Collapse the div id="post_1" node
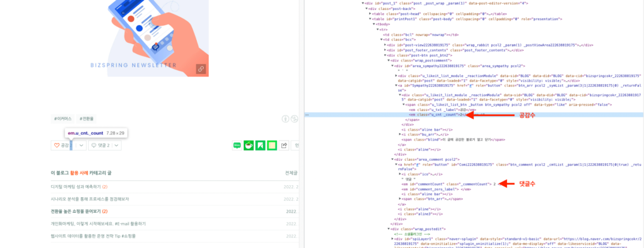644x248 pixels. (x=363, y=3)
